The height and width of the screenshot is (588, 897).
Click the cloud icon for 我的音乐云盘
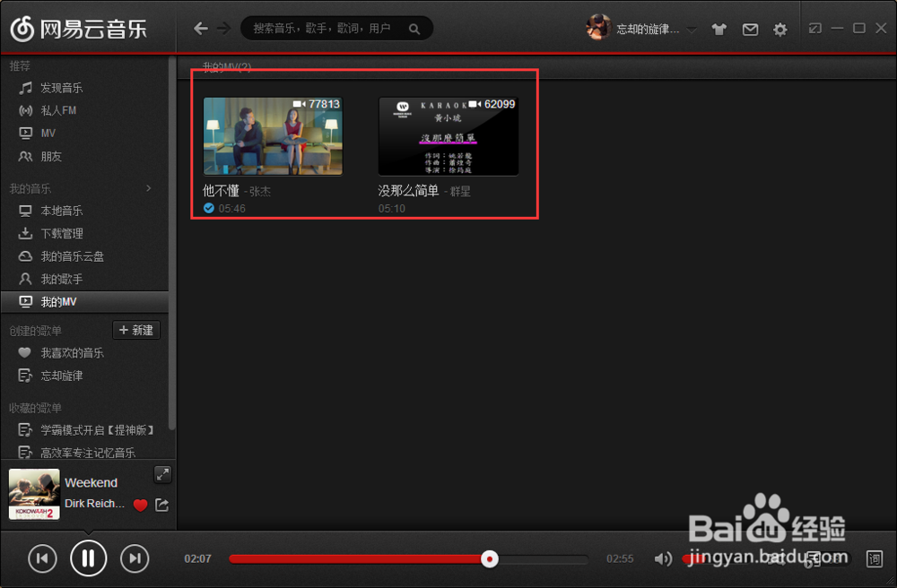(25, 256)
